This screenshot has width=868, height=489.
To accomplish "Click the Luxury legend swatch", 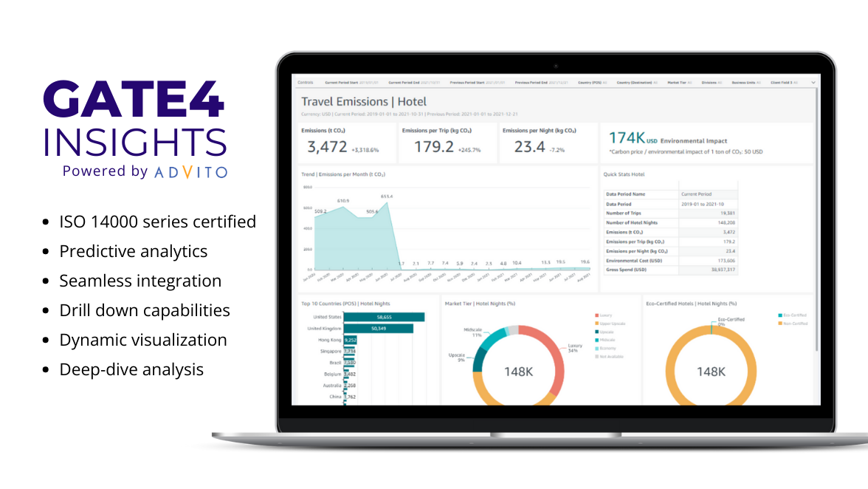I will 596,315.
